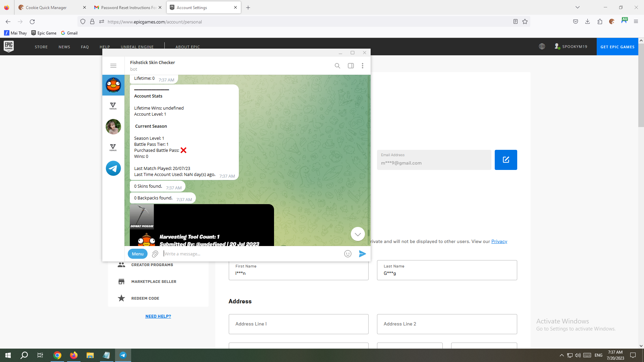Viewport: 644px width, 362px height.
Task: Show hidden system tray icons
Action: click(562, 355)
